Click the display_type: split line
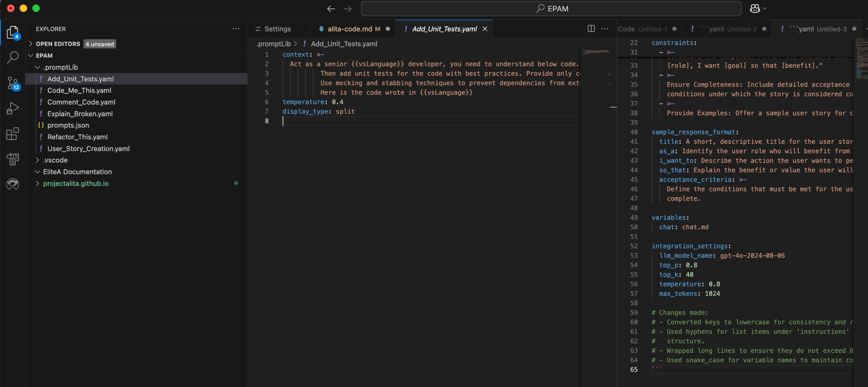 (x=319, y=111)
